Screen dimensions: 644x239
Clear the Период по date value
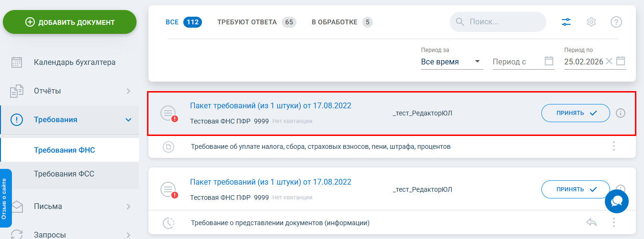coord(609,61)
